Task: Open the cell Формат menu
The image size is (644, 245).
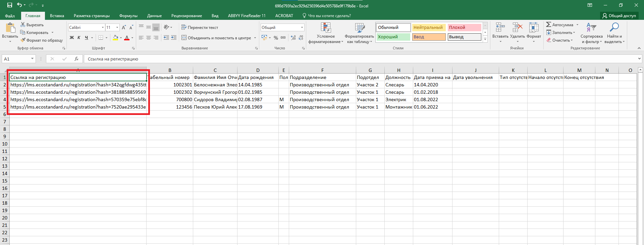Action: (534, 32)
